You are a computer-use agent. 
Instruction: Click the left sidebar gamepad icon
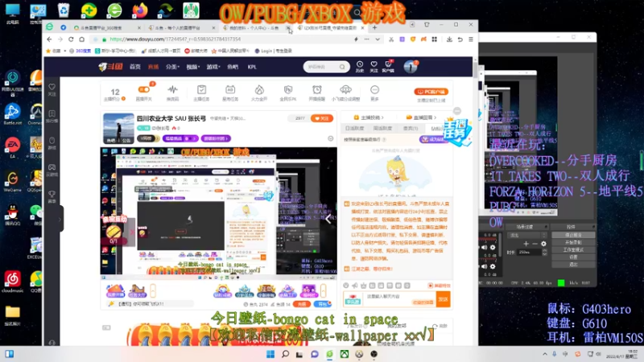pyautogui.click(x=52, y=167)
